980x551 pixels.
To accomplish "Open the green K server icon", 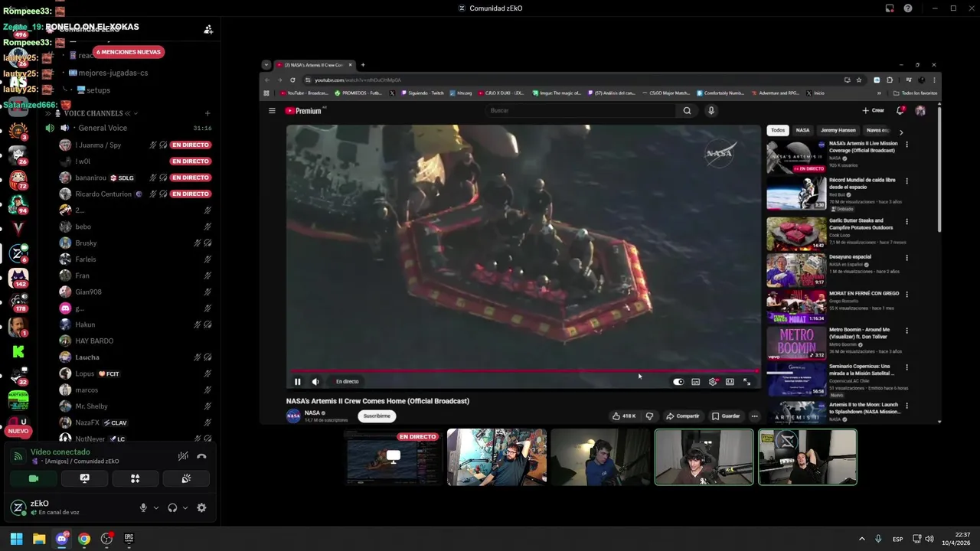I will tap(18, 351).
